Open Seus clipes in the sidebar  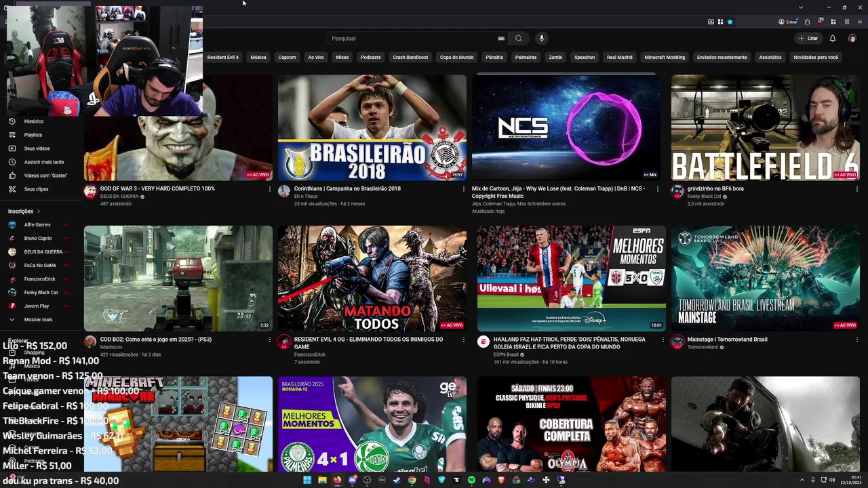pyautogui.click(x=36, y=189)
